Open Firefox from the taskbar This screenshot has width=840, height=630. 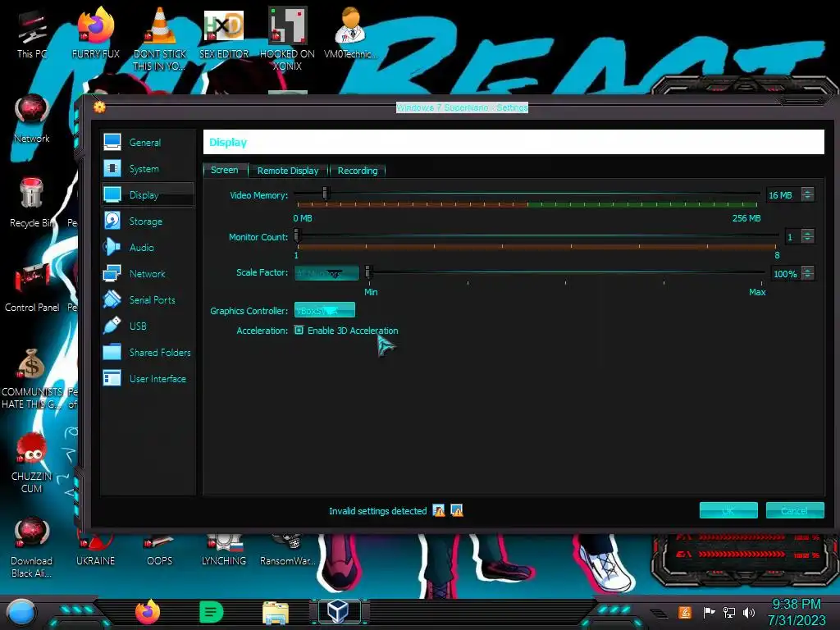coord(148,612)
